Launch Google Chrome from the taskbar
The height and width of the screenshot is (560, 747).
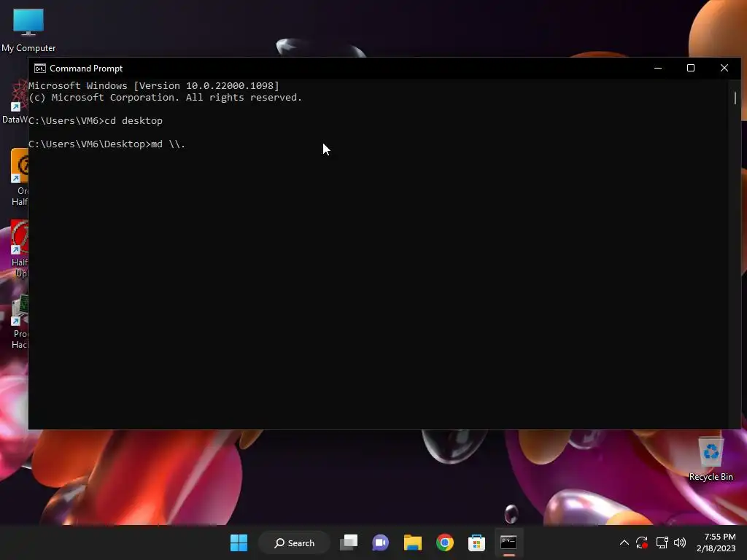[x=444, y=542]
